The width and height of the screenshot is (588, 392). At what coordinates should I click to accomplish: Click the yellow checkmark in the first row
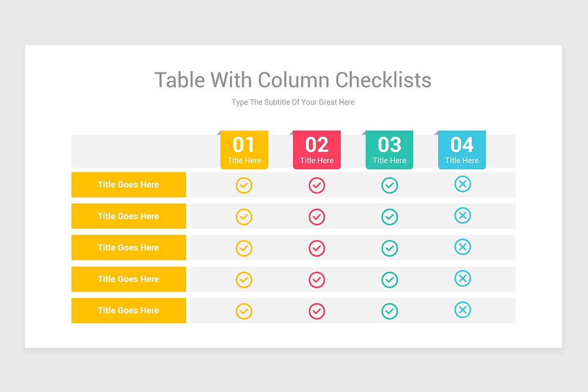pyautogui.click(x=244, y=186)
